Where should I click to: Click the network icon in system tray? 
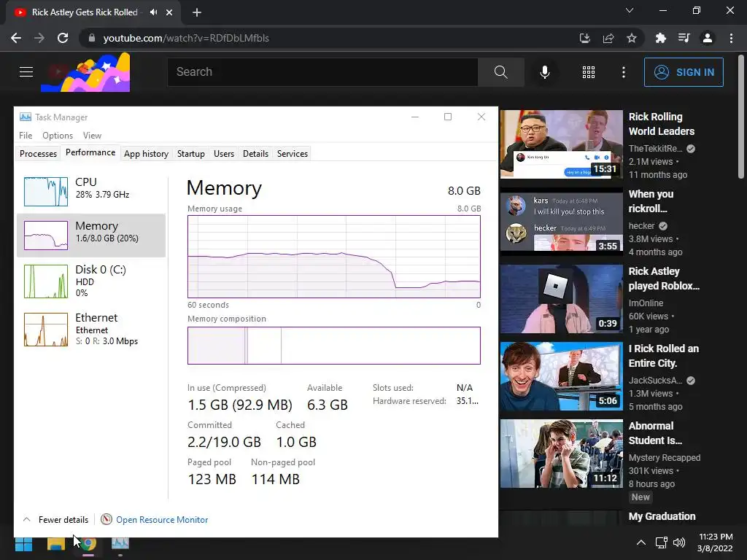661,542
